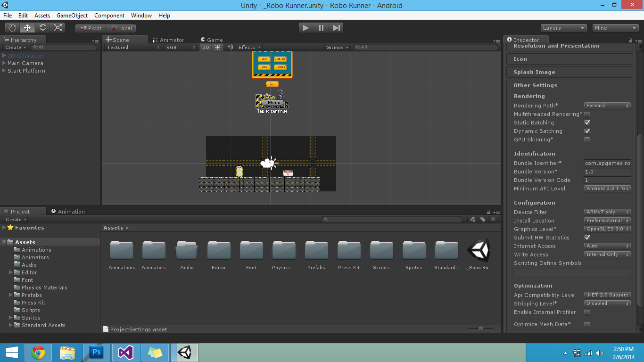The image size is (644, 362).
Task: Open Api Compatibility Level dropdown
Action: point(607,295)
